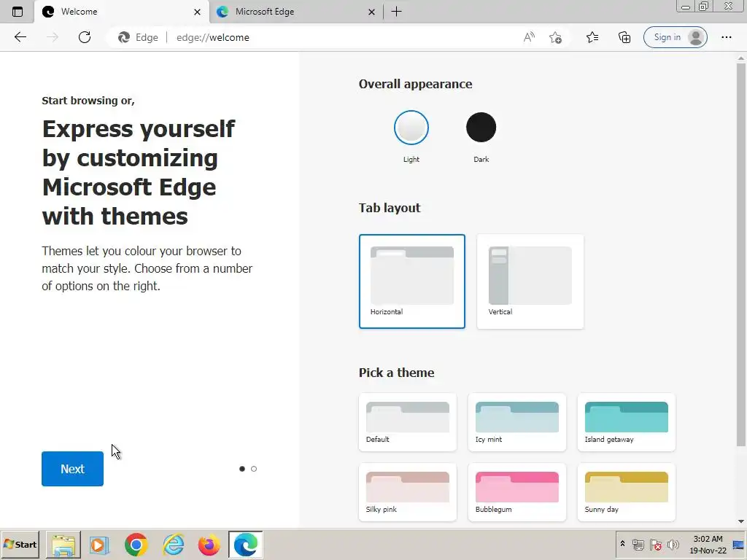Click the volume speaker tray icon
This screenshot has width=747, height=560.
pyautogui.click(x=673, y=545)
